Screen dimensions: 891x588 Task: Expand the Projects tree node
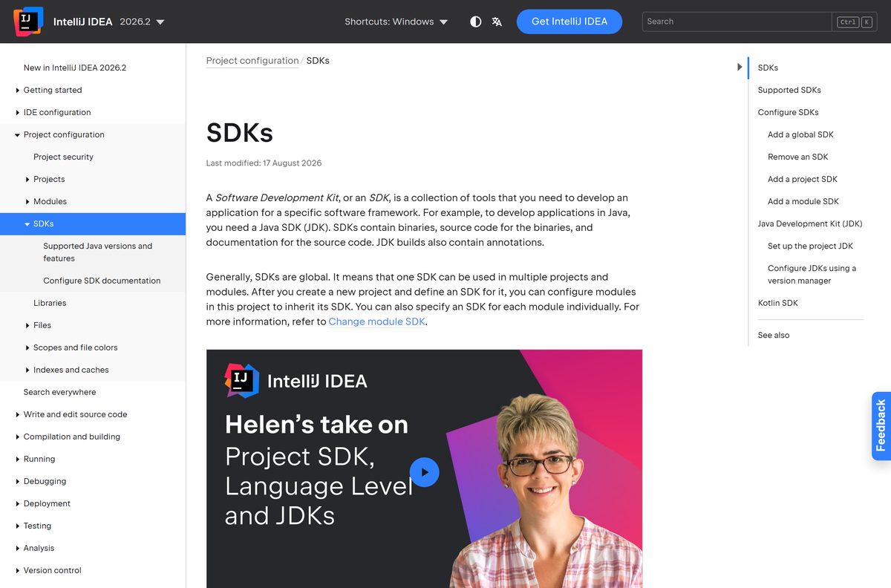pyautogui.click(x=27, y=179)
